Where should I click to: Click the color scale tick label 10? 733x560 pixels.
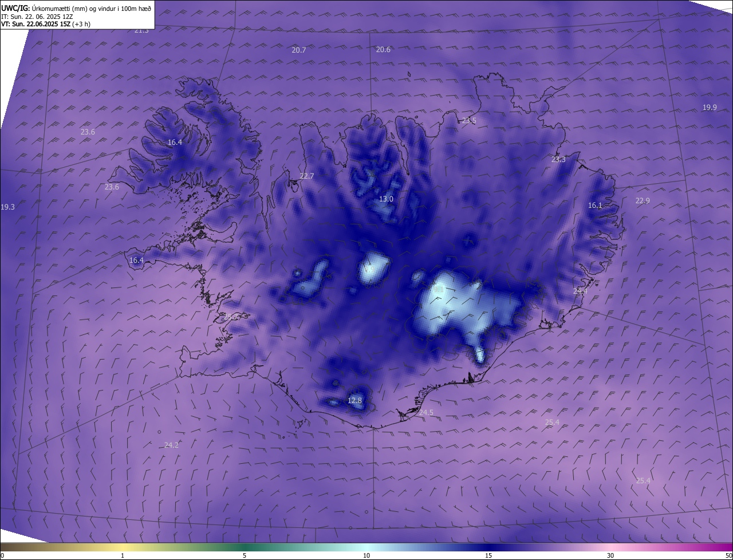pyautogui.click(x=366, y=556)
